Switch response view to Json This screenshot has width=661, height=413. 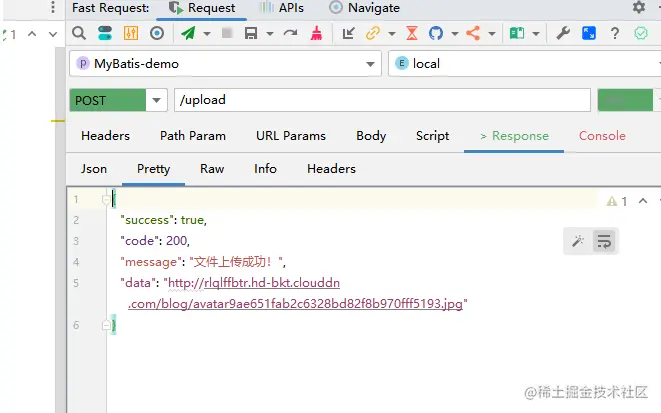click(x=94, y=169)
